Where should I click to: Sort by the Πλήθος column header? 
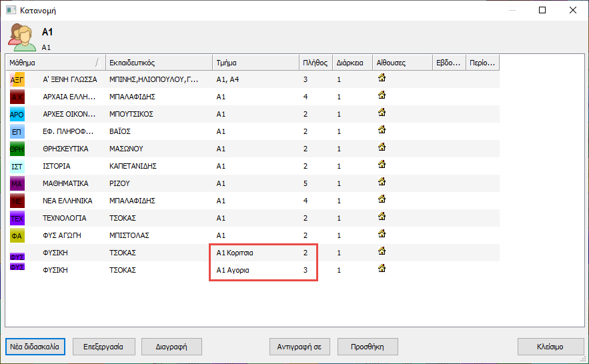[314, 63]
